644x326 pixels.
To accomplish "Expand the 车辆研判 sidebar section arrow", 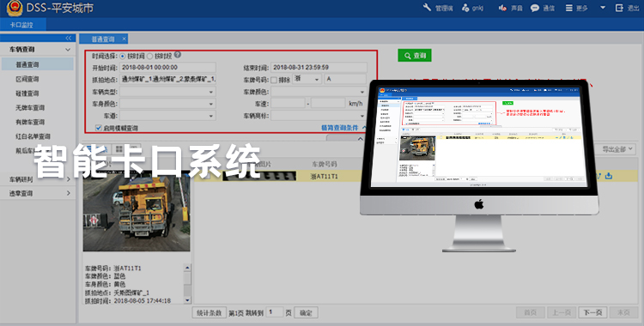I will coord(68,179).
